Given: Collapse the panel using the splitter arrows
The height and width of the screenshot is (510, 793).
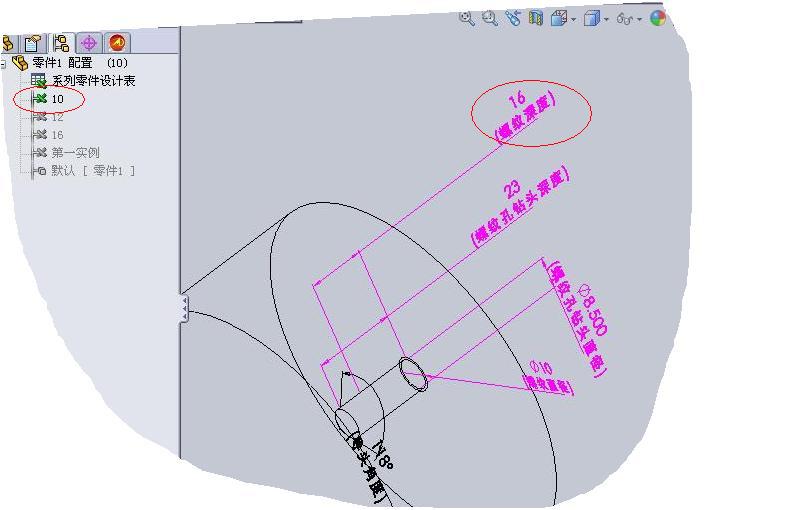Looking at the screenshot, I should click(x=184, y=308).
